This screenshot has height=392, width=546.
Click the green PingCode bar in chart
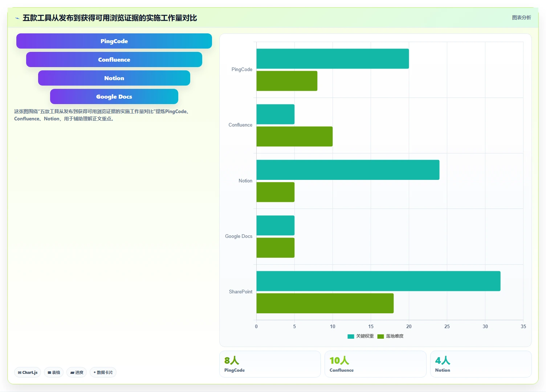[x=287, y=81]
